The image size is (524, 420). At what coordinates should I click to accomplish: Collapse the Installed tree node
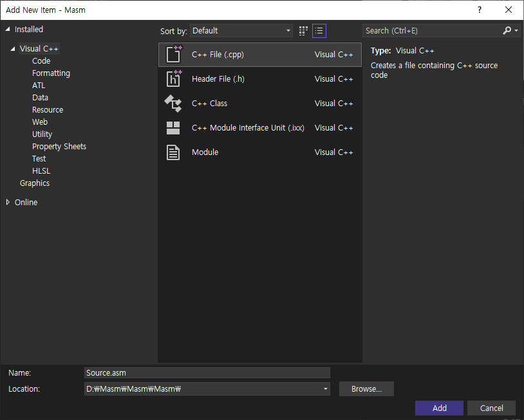point(8,30)
